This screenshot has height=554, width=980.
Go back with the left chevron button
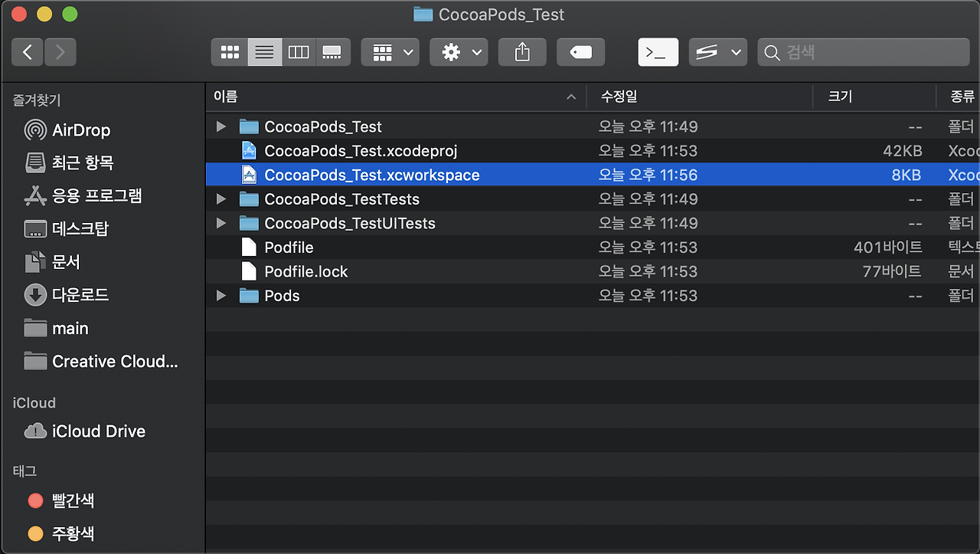coord(28,52)
